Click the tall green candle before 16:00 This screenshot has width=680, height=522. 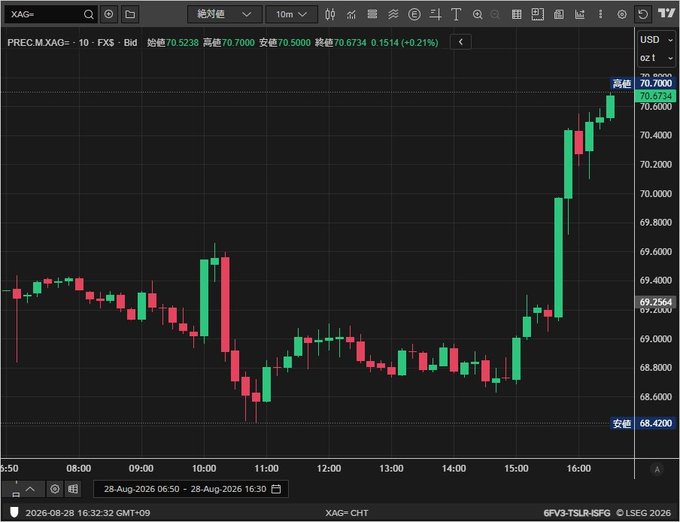coord(558,258)
